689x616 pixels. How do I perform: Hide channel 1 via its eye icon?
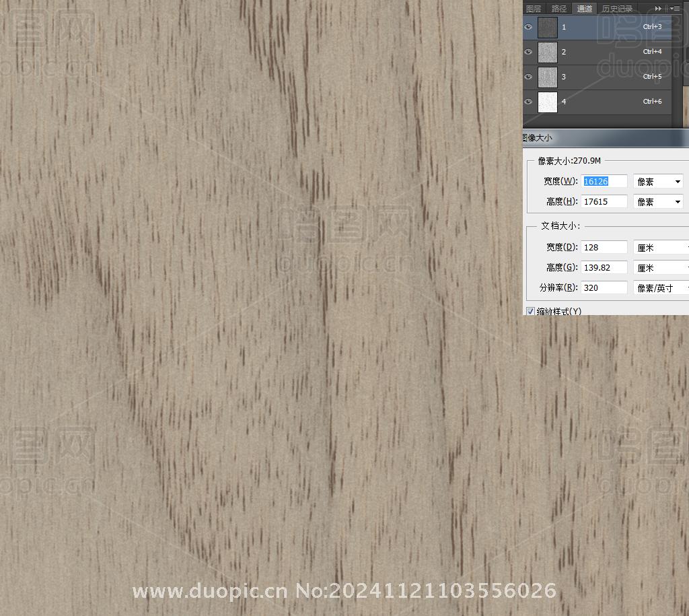pos(528,27)
